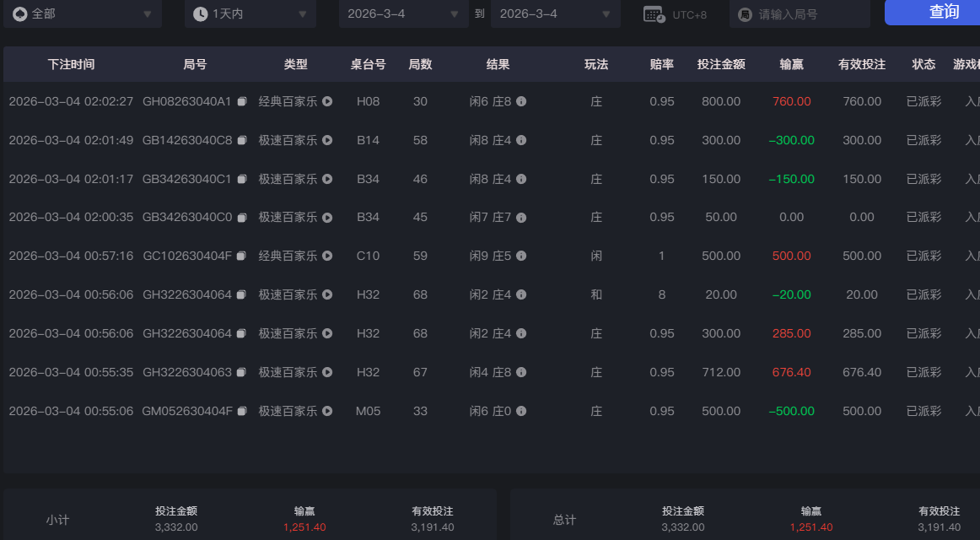Select the 输赢 column header
Screen dimensions: 980x540
point(791,63)
